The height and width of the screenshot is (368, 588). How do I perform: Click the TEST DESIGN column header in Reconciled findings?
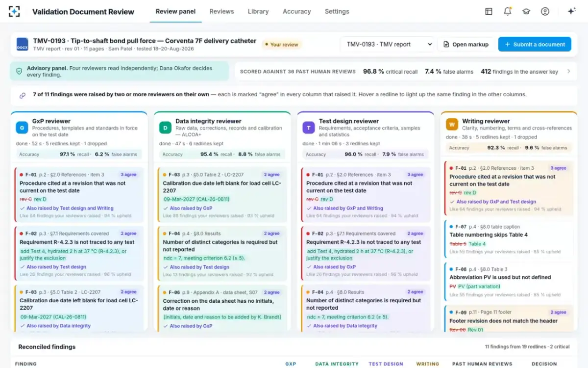coord(386,364)
